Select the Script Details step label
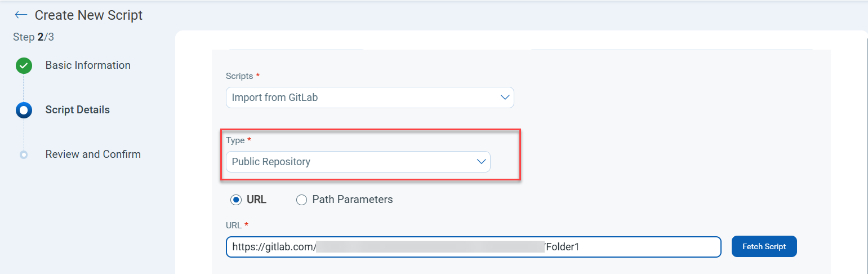The width and height of the screenshot is (868, 274). click(78, 110)
